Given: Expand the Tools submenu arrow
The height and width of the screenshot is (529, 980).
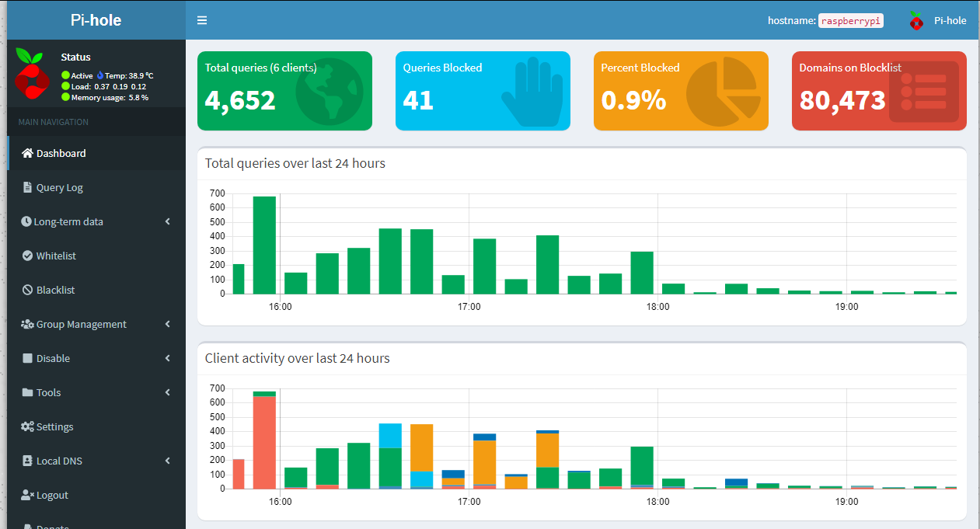Looking at the screenshot, I should 168,392.
